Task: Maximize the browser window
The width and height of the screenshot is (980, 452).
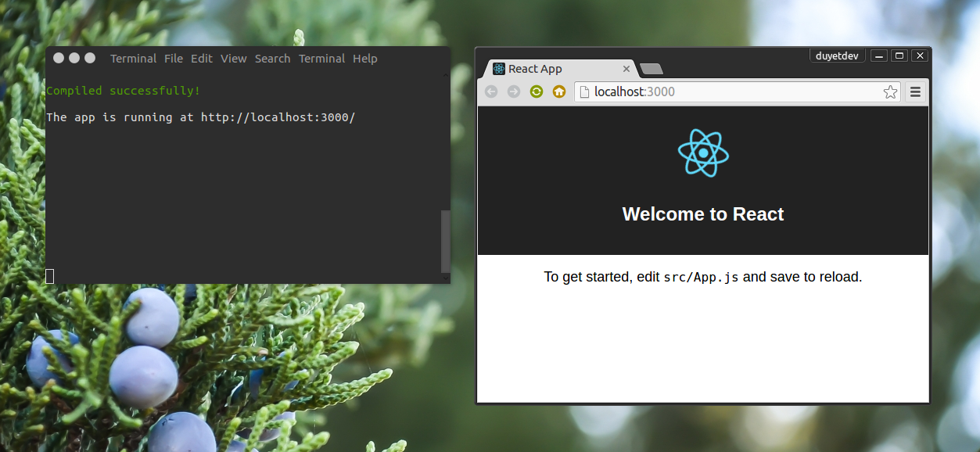Action: [899, 56]
